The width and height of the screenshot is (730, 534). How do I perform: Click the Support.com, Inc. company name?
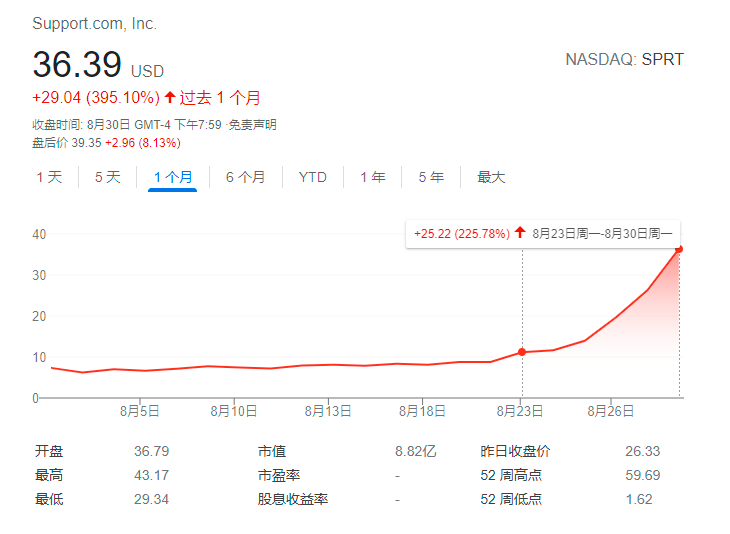(95, 23)
